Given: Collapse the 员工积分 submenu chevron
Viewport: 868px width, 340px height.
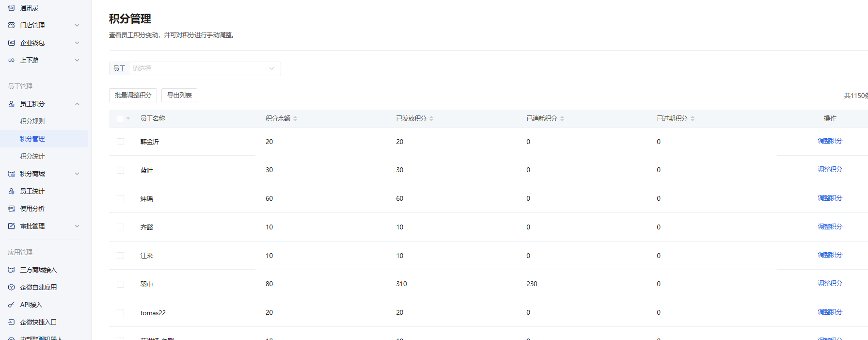Looking at the screenshot, I should point(77,104).
